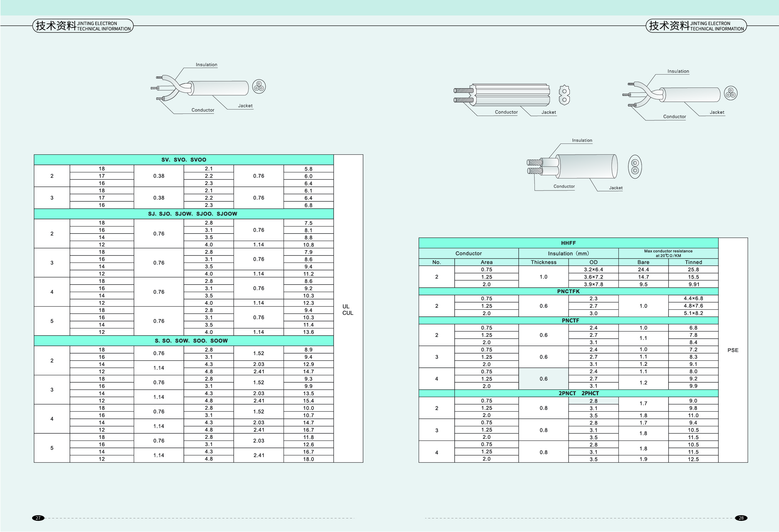The image size is (779, 532).
Task: Click the HHFF table header
Action: pos(568,243)
